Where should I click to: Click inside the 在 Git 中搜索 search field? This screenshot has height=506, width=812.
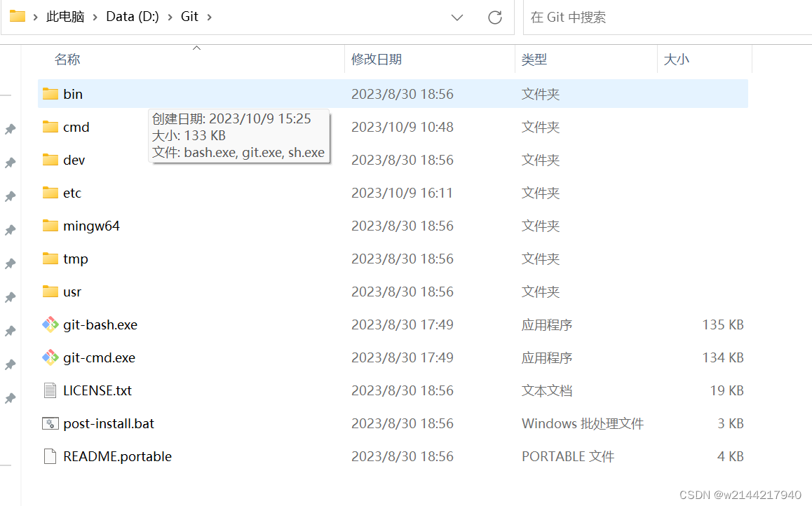631,17
